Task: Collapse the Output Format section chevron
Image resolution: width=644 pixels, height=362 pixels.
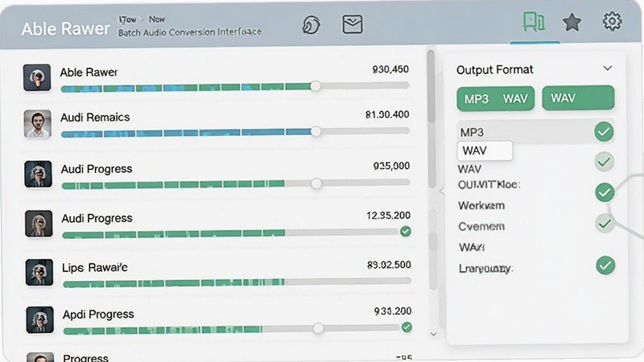Action: (x=608, y=68)
